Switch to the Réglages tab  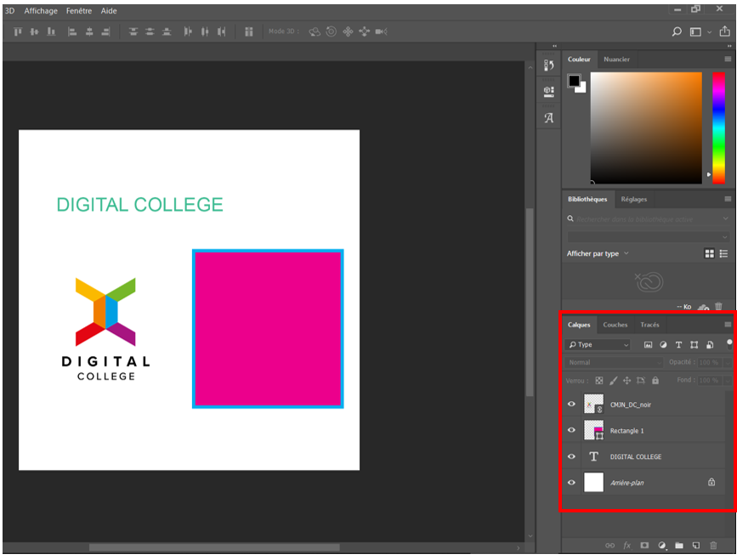[633, 199]
